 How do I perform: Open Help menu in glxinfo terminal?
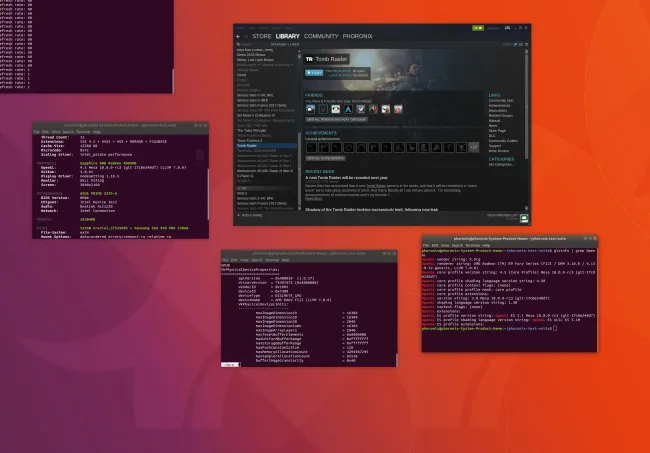(x=486, y=245)
